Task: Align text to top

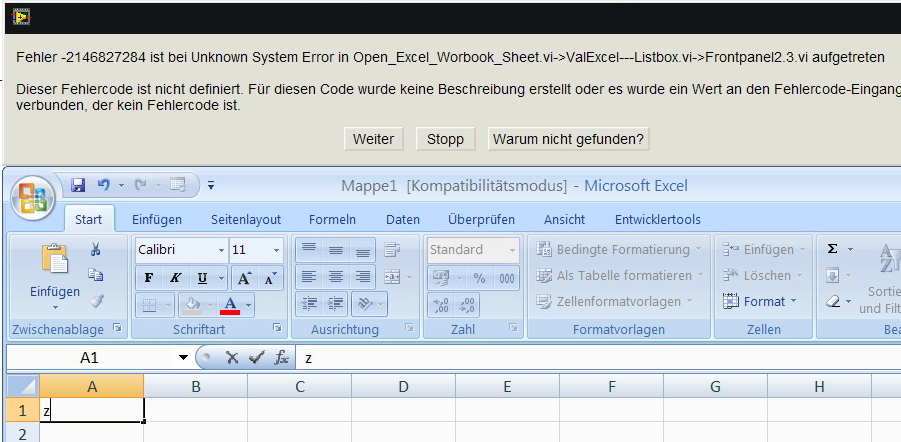Action: (309, 249)
